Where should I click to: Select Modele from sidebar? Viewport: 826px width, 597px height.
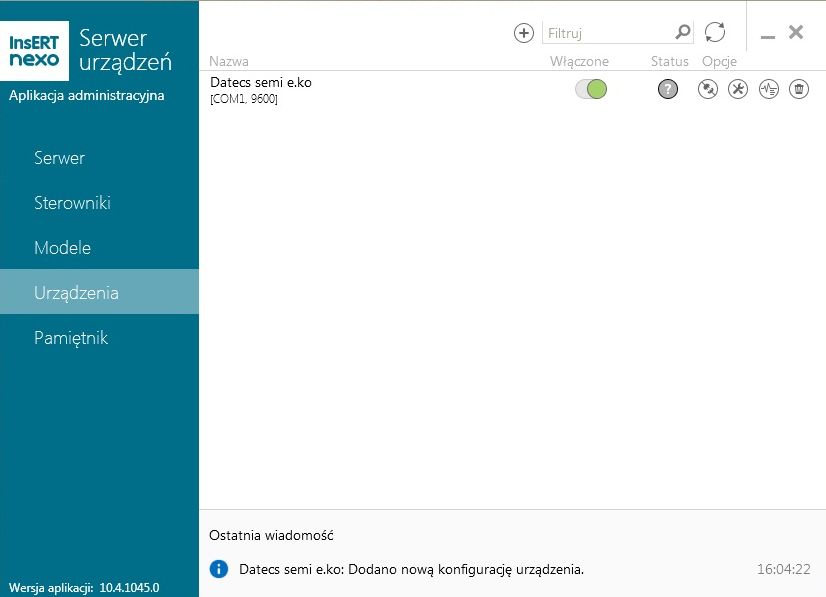[x=62, y=248]
